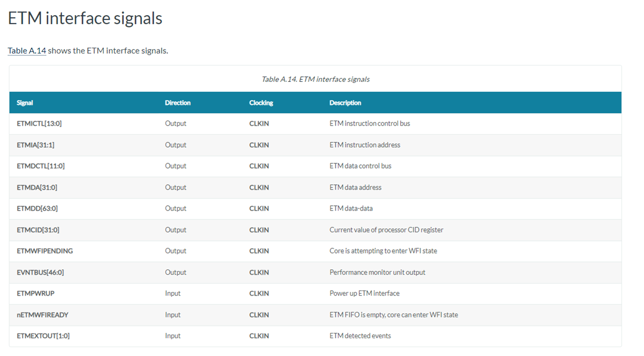Select the nETMWFIREADY signal name
The height and width of the screenshot is (356, 644).
tap(42, 315)
